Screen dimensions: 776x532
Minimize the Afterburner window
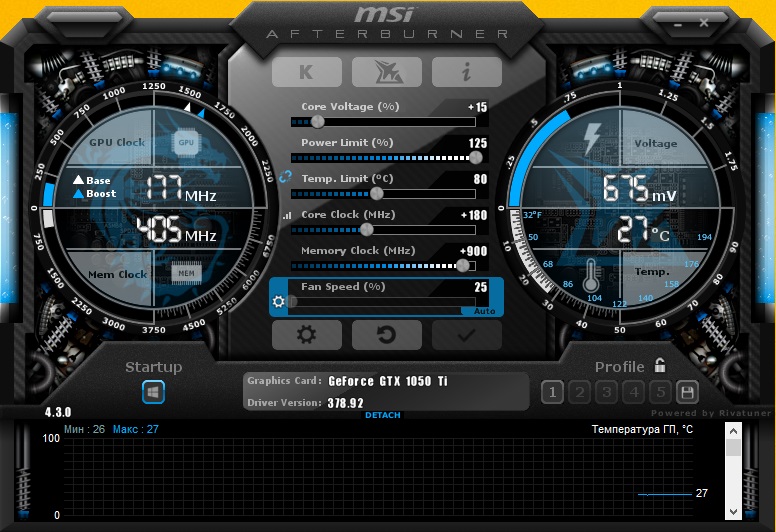coord(678,24)
